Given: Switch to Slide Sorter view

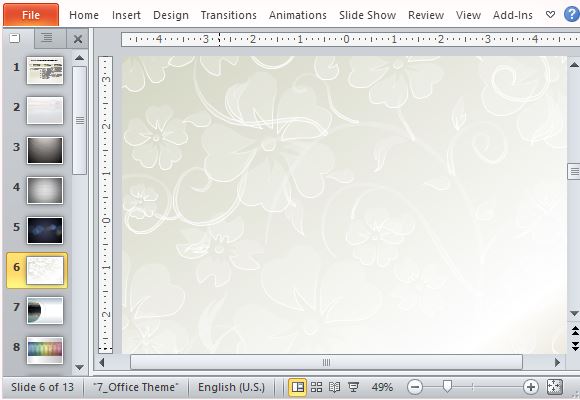Looking at the screenshot, I should click(x=316, y=387).
